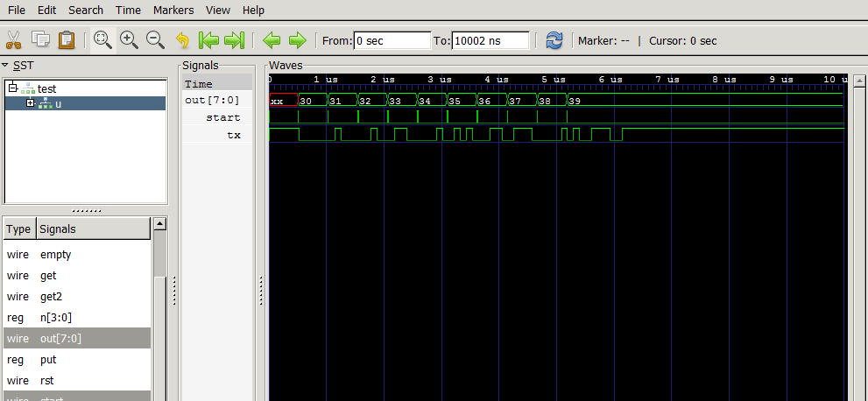Click the Zoom Fit icon
Screen dimensions: 868x401
tap(103, 39)
